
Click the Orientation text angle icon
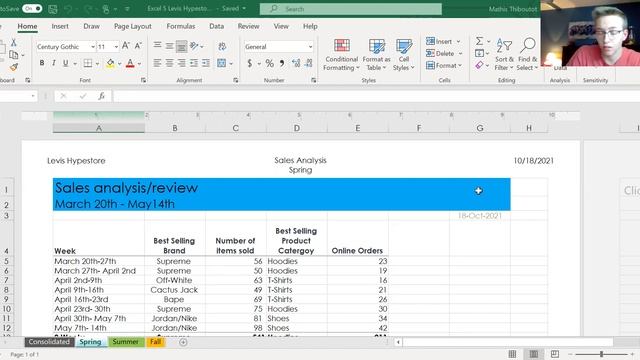[x=194, y=46]
